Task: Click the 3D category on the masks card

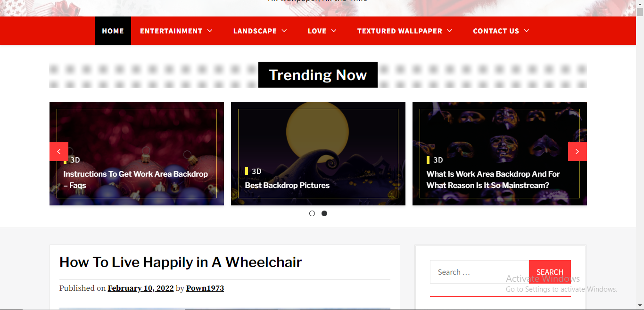Action: [438, 160]
